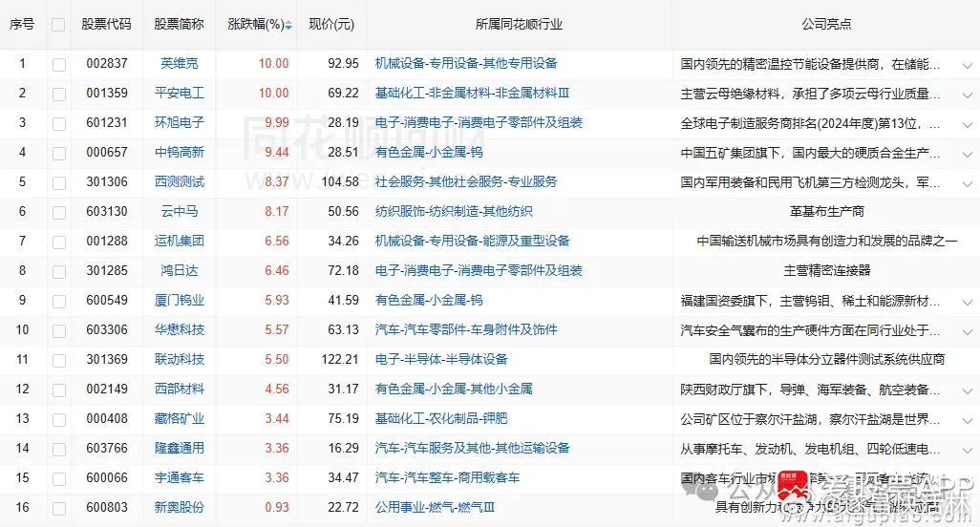Check the box for 英维克 row
The image size is (980, 527).
[x=59, y=64]
